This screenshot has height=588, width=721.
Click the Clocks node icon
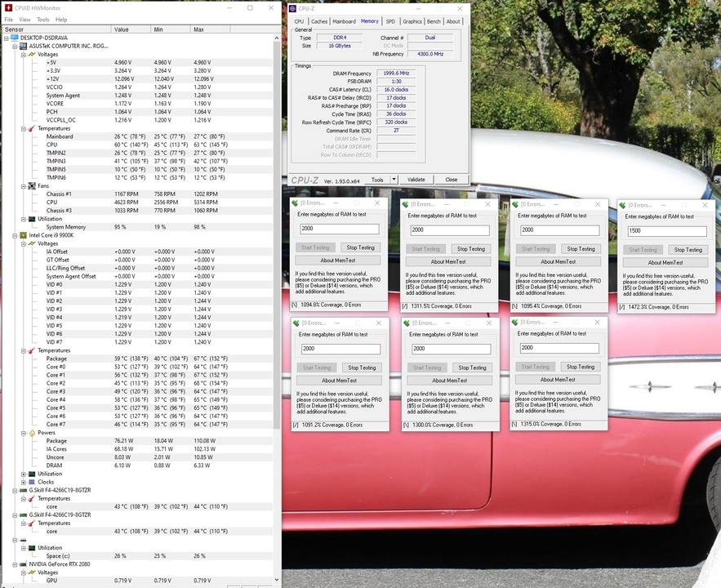click(32, 482)
